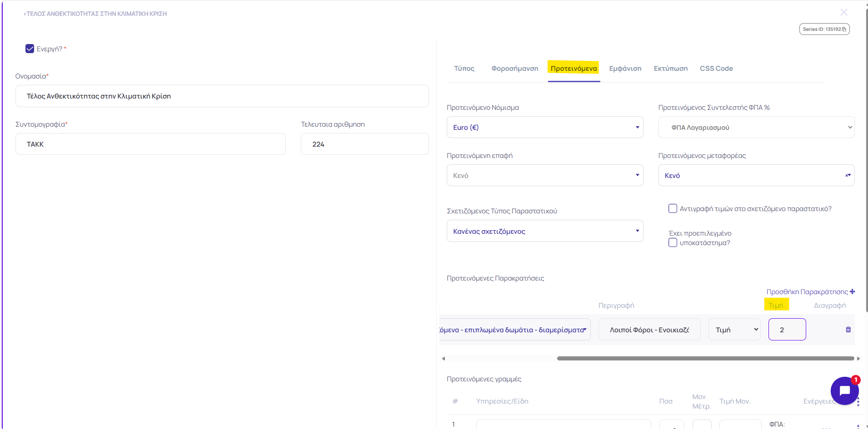Click the Τελευταια αριθμηση field showing 224
Image resolution: width=868 pixels, height=429 pixels.
coord(365,144)
